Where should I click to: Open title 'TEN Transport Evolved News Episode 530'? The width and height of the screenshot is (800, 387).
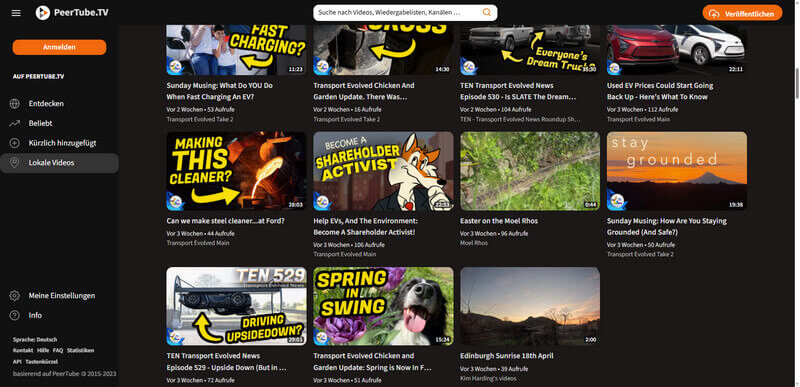pos(518,91)
